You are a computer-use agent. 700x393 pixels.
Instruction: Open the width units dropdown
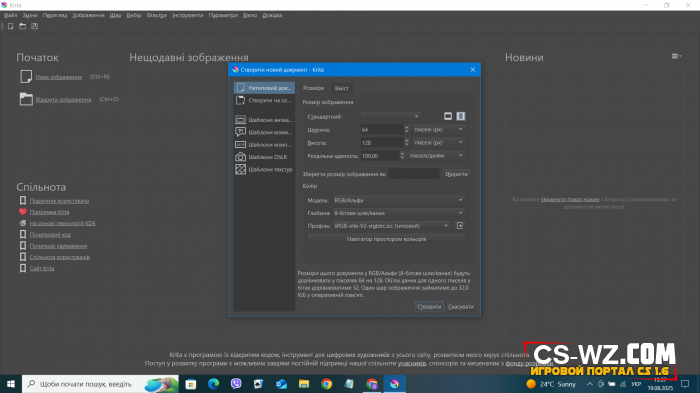[438, 130]
